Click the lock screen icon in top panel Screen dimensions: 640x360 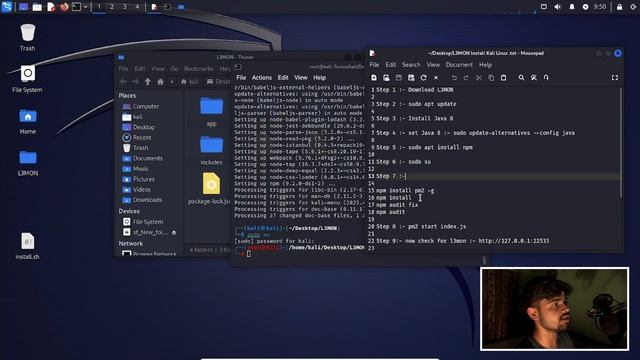point(620,7)
